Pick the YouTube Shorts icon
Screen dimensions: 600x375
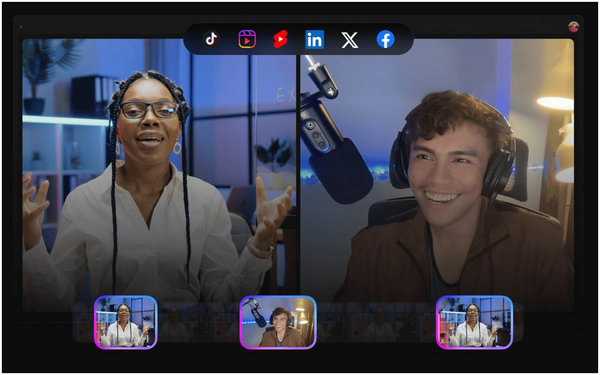coord(280,39)
